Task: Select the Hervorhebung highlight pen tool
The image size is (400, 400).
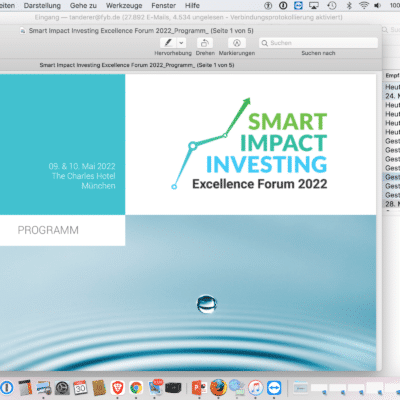Action: (x=168, y=43)
